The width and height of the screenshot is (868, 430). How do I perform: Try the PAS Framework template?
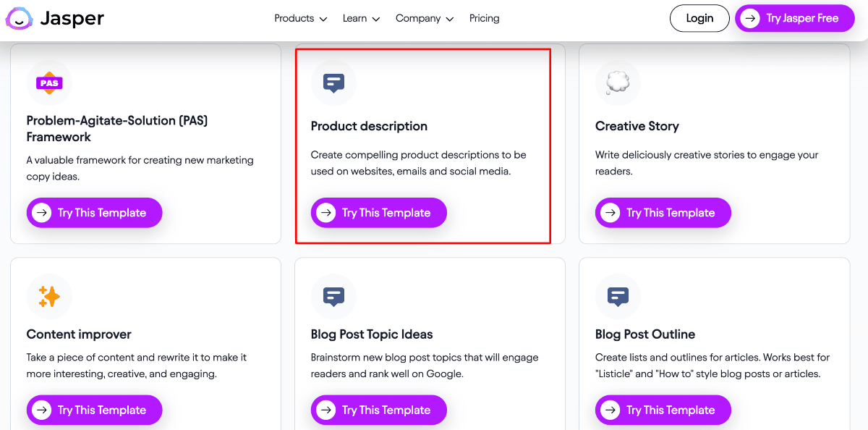(x=94, y=213)
